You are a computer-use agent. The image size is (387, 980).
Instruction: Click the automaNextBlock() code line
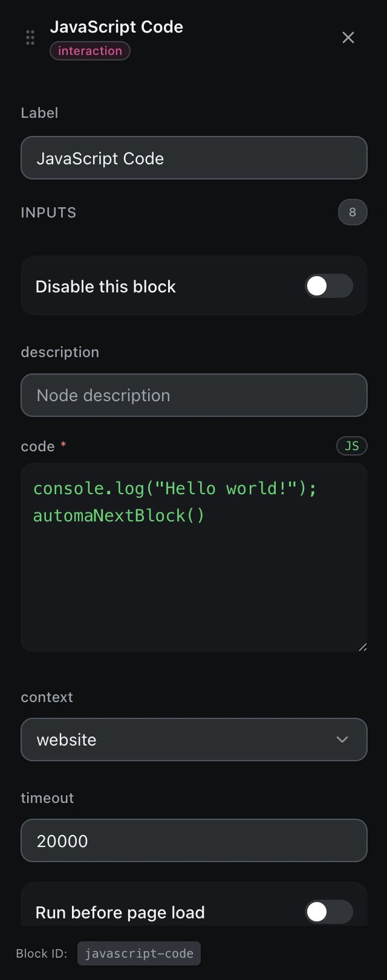pos(119,515)
